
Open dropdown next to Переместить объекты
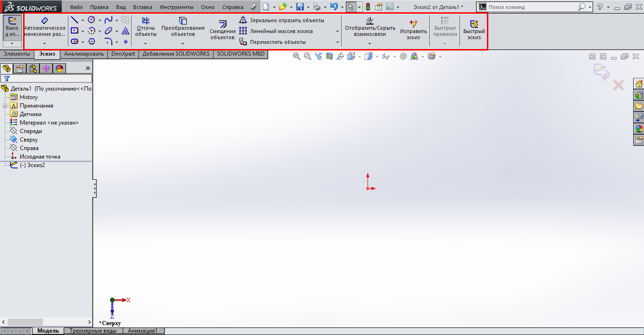(337, 42)
